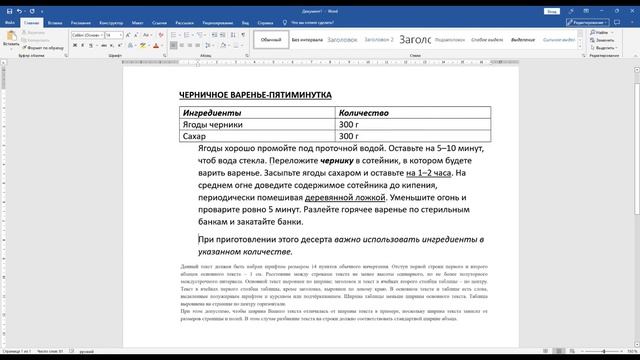The width and height of the screenshot is (640, 360).
Task: Click the Sign in (Вход) button
Action: 551,11
